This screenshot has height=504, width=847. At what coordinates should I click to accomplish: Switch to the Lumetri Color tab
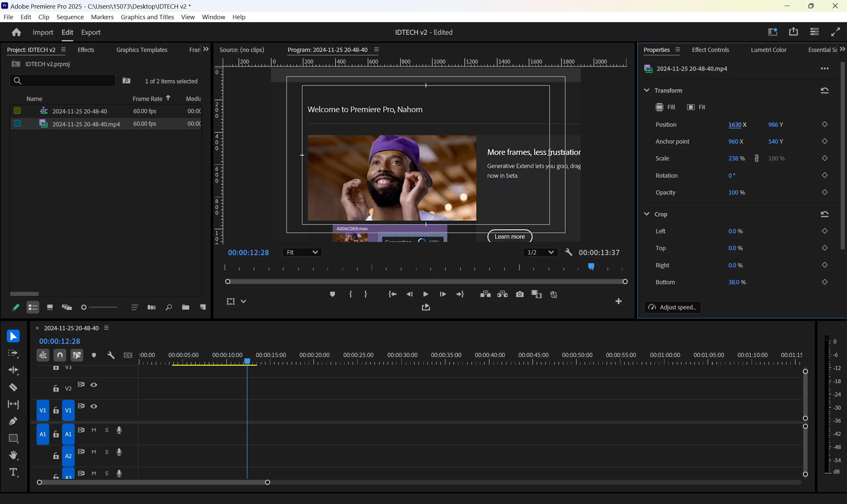pos(768,50)
